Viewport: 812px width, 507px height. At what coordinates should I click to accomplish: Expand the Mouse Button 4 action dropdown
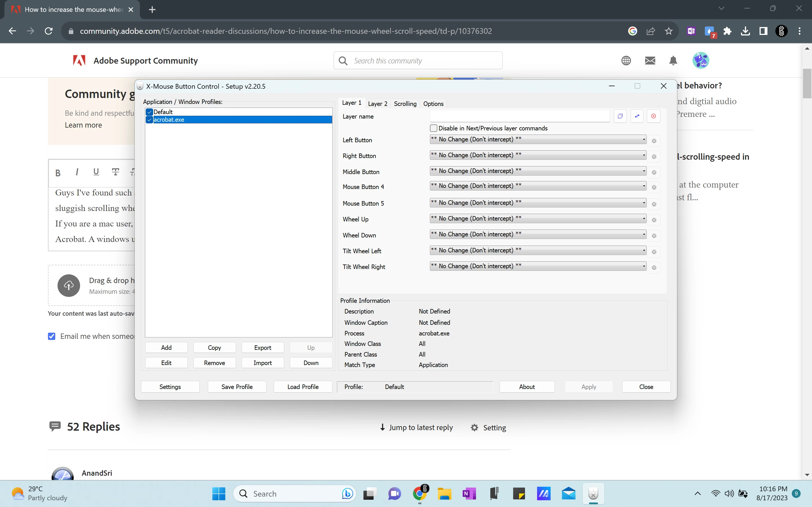[x=538, y=186]
